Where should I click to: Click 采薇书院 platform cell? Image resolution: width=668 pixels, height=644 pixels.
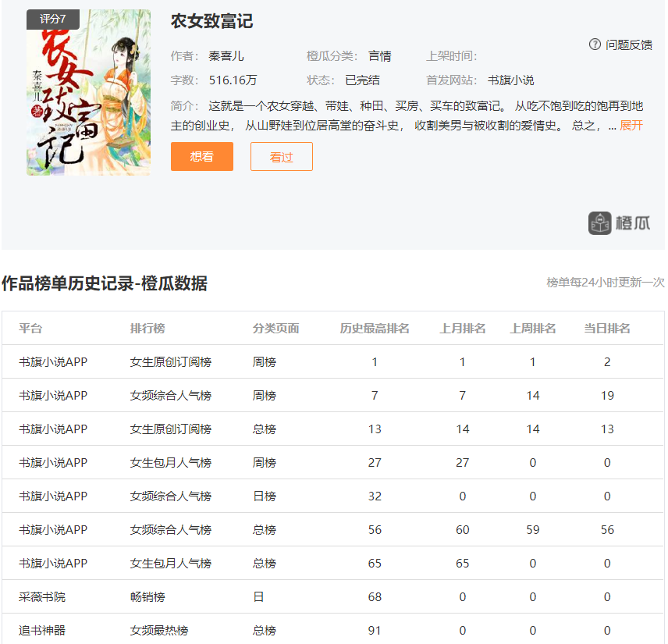click(x=42, y=596)
